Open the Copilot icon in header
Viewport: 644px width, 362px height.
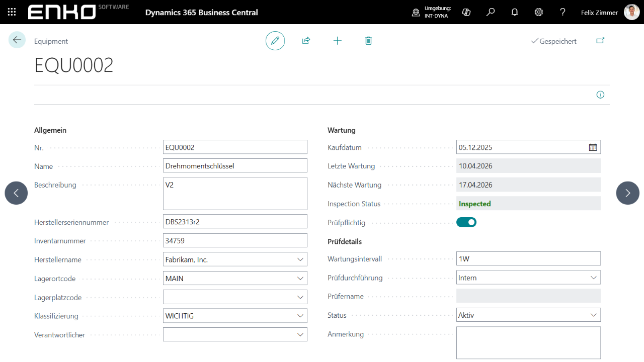pos(466,12)
